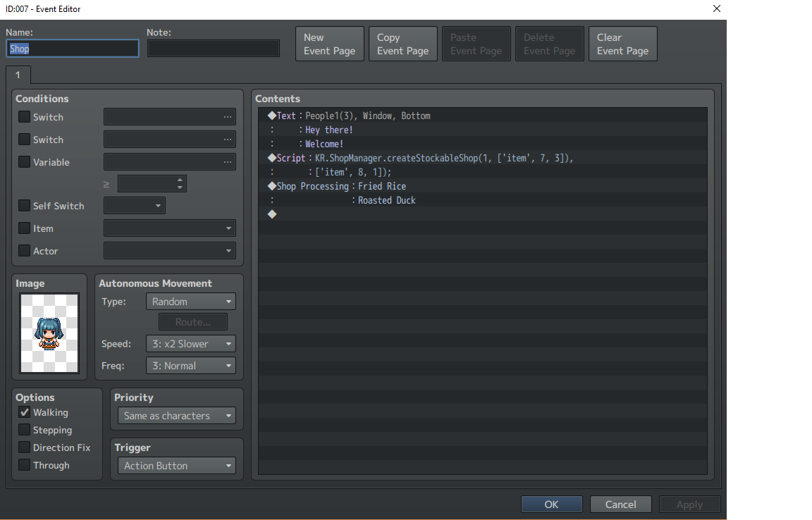Click the New Event Page button

(329, 44)
